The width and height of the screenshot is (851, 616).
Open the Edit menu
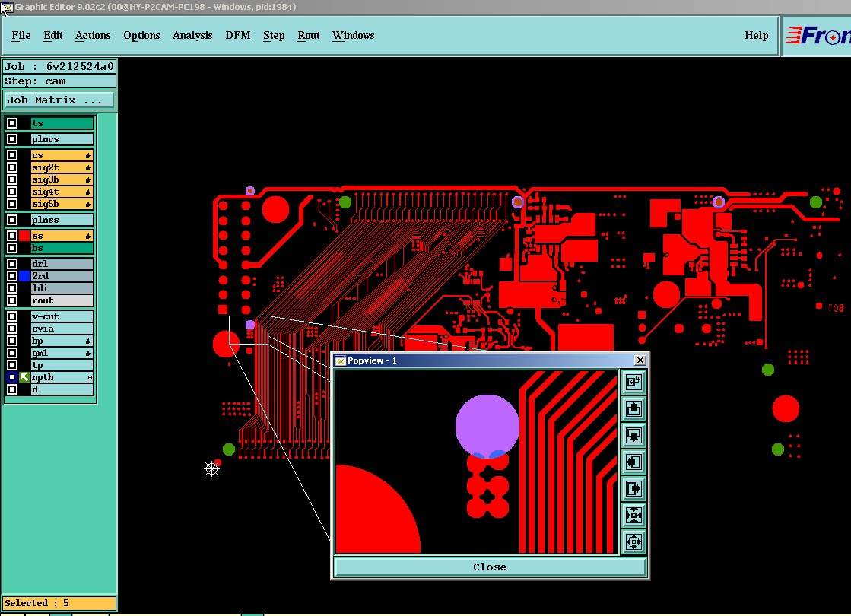pos(53,35)
